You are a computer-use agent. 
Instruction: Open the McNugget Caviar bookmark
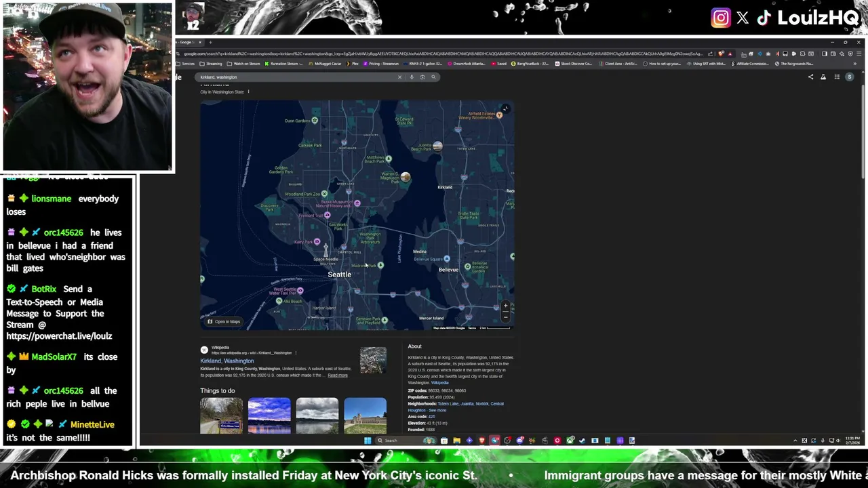[324, 64]
